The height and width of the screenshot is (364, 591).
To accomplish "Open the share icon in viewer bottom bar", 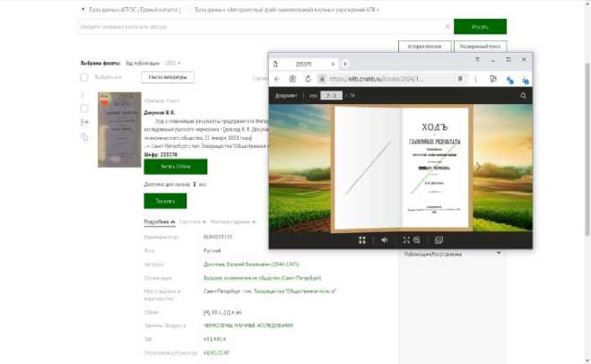I will [x=439, y=239].
